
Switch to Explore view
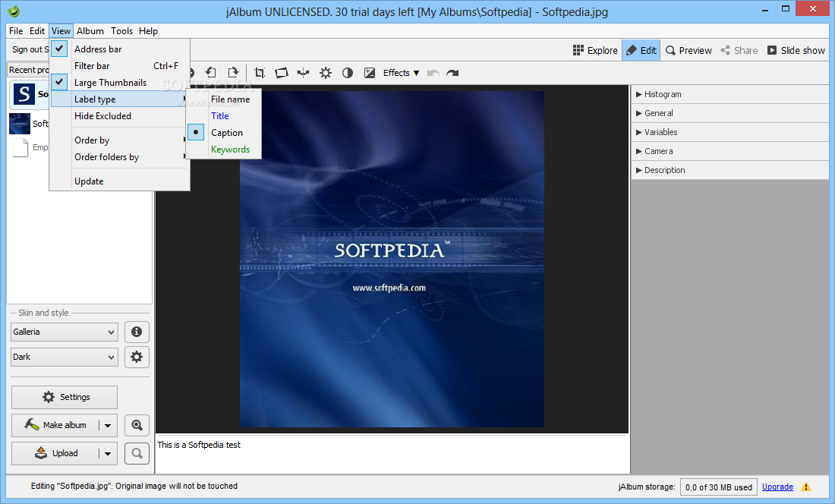[595, 51]
